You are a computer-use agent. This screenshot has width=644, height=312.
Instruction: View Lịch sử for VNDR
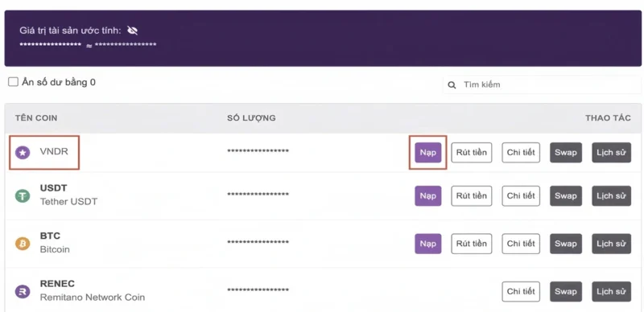click(612, 153)
